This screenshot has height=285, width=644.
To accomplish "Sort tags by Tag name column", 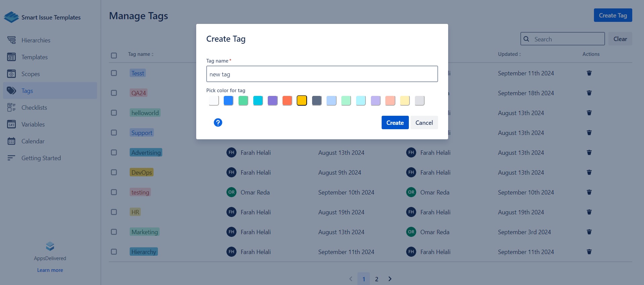I will pyautogui.click(x=140, y=54).
